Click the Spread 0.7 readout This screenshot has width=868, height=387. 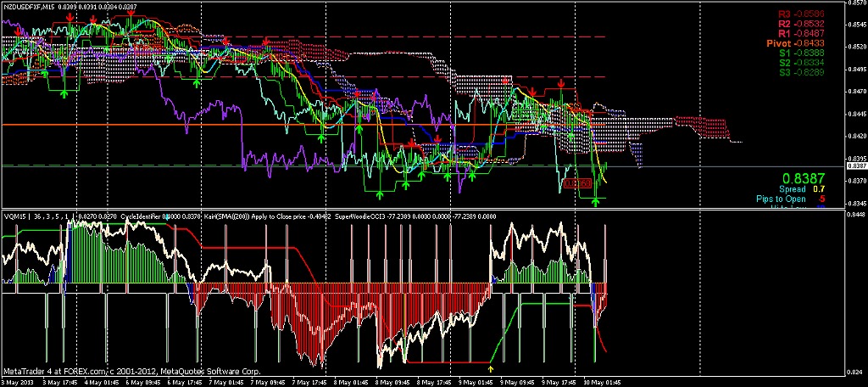tap(802, 189)
